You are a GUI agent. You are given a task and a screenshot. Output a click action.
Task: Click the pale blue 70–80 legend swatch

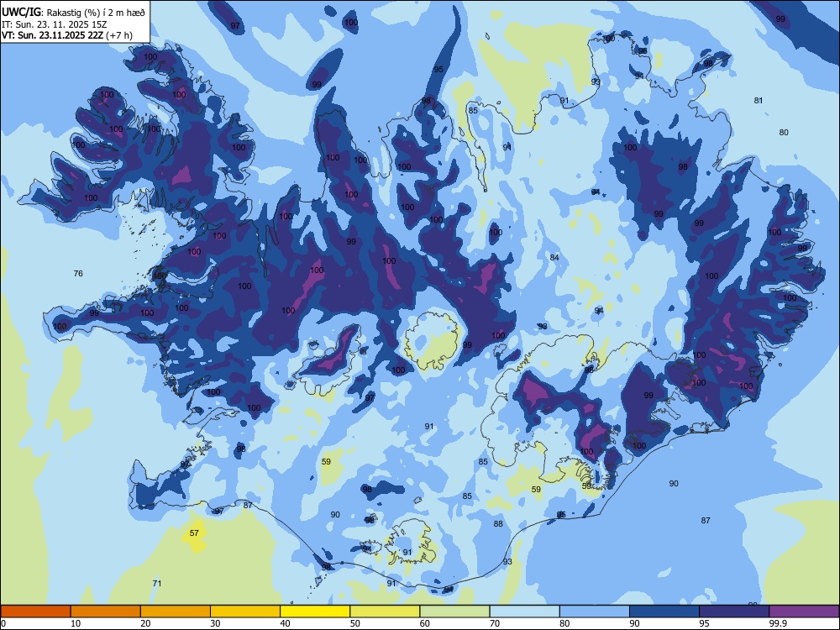coord(524,612)
